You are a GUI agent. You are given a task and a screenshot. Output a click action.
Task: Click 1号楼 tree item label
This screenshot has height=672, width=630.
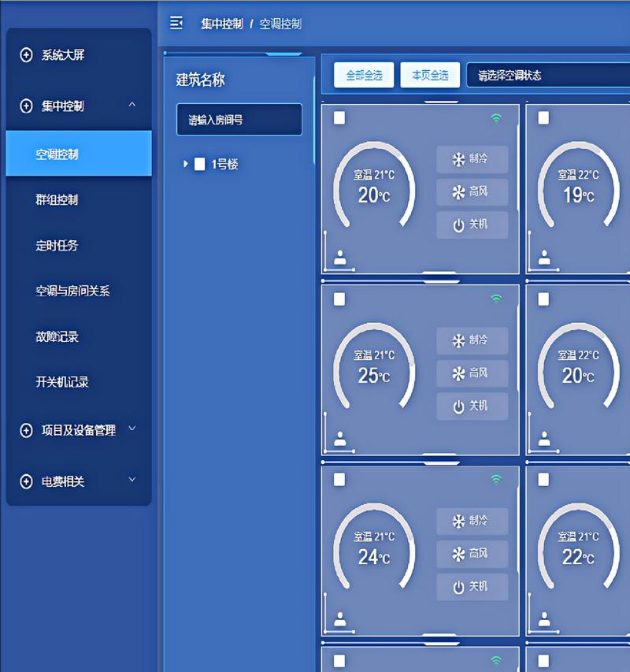pyautogui.click(x=224, y=164)
